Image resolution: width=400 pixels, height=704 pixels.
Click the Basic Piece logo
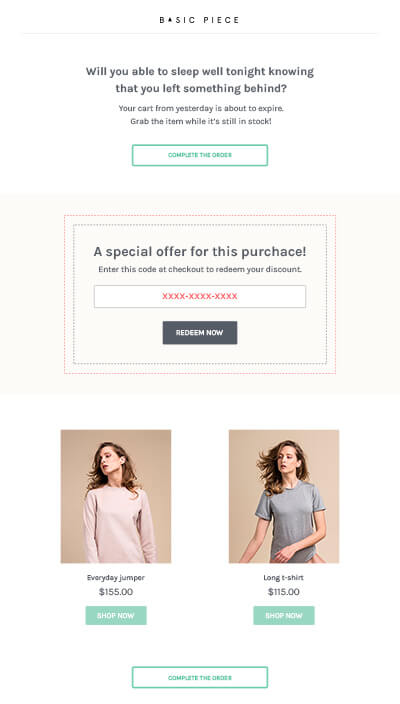200,20
